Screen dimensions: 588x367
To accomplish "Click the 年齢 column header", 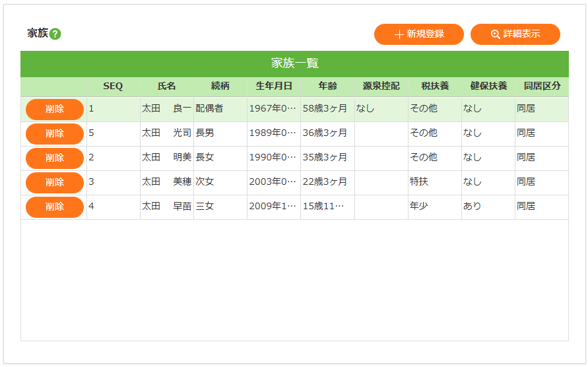I will (x=327, y=86).
